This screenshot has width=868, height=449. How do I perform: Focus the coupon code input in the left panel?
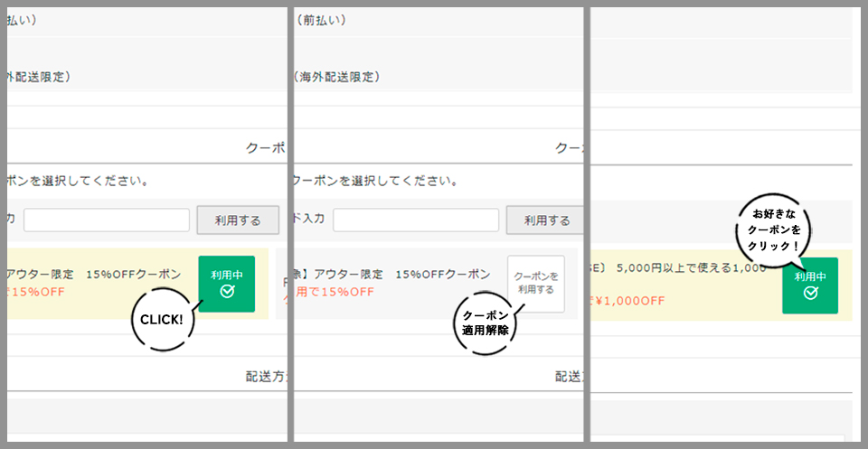tap(107, 220)
